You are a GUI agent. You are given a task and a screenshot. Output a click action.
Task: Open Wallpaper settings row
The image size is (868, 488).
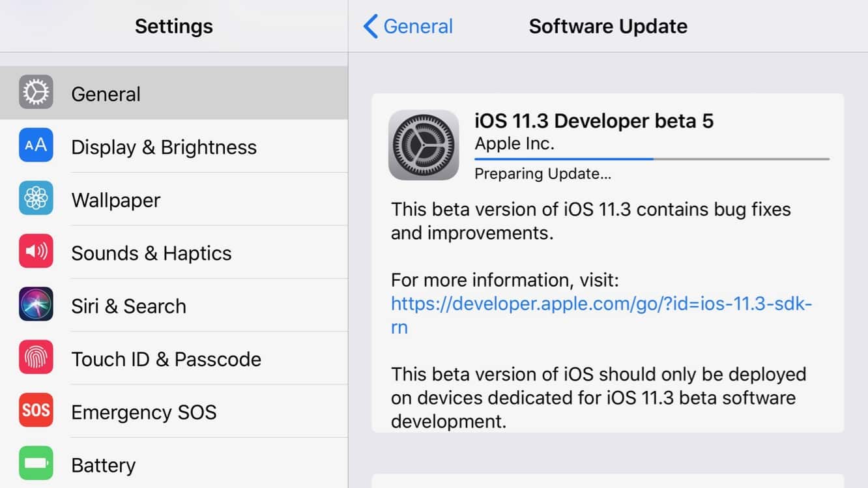(x=115, y=200)
